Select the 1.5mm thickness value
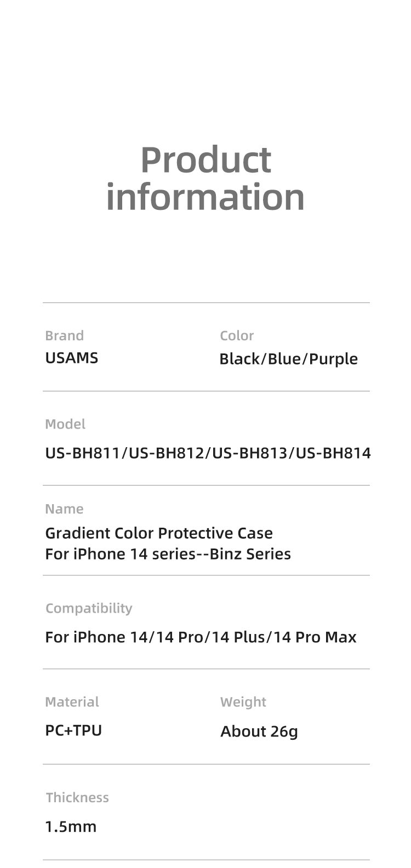411x868 pixels. point(71,826)
